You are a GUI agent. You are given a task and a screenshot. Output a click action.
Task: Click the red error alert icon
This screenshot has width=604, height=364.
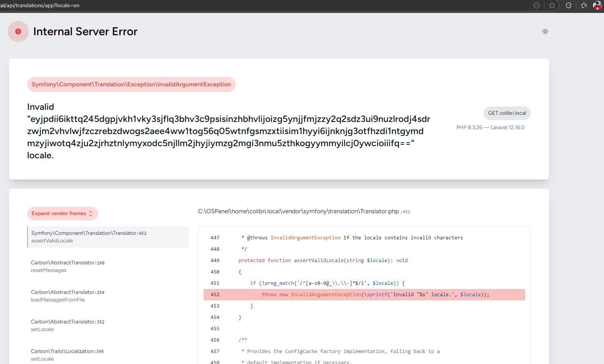click(x=18, y=31)
